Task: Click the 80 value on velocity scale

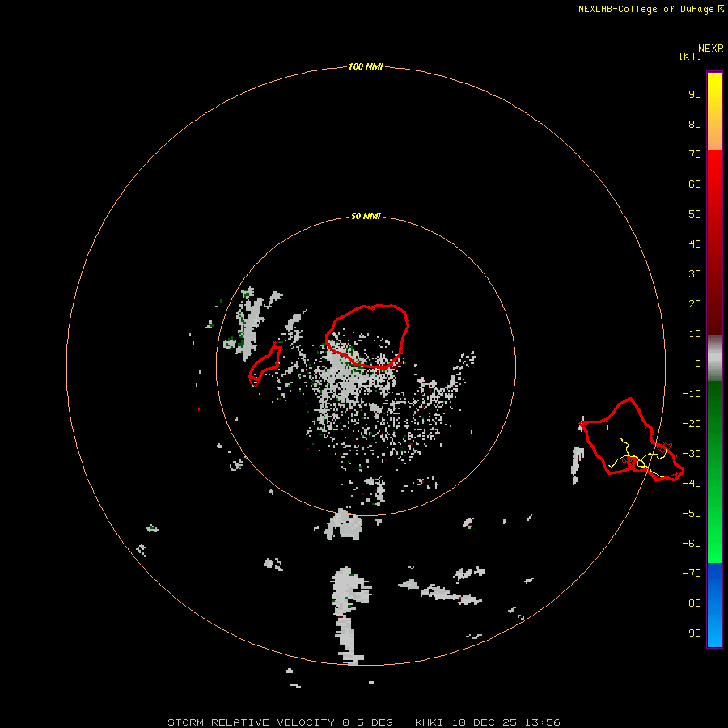Action: [695, 124]
